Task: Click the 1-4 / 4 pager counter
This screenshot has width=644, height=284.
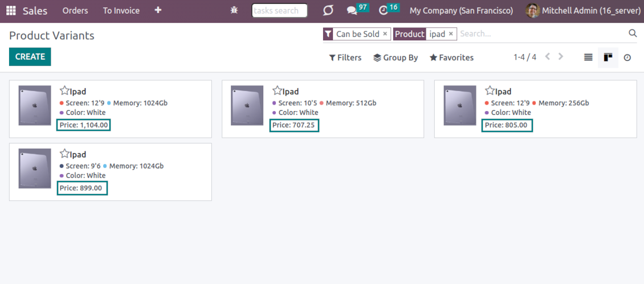Action: (525, 57)
